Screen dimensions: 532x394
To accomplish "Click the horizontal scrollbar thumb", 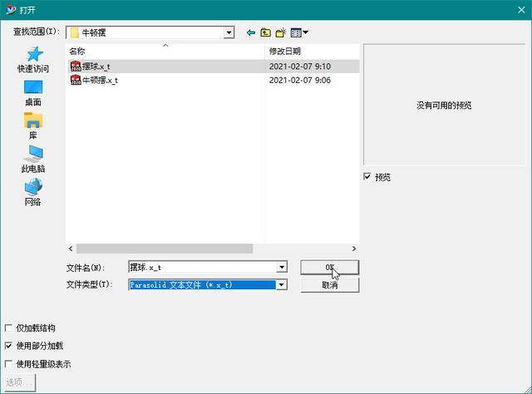I will point(165,249).
